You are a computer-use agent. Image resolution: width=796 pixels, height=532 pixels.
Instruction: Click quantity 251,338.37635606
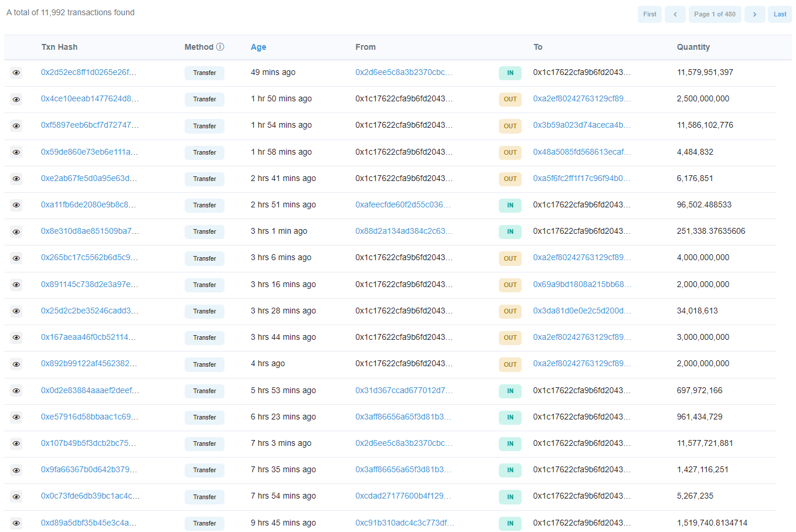[711, 231]
